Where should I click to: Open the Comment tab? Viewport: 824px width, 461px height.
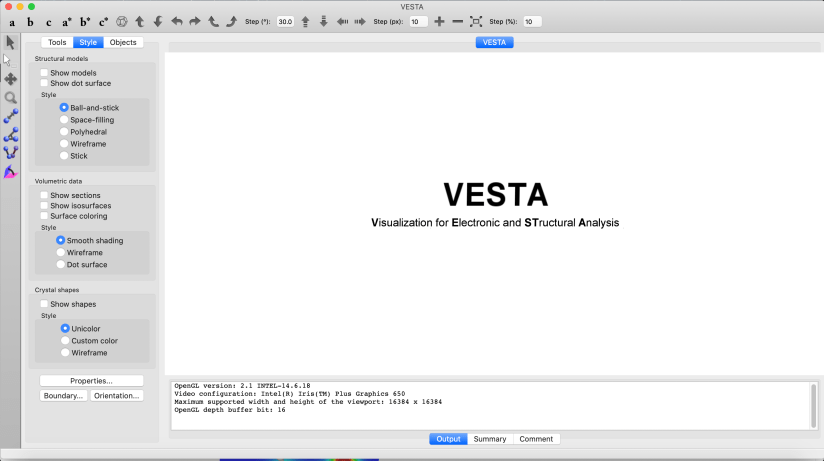pyautogui.click(x=536, y=439)
